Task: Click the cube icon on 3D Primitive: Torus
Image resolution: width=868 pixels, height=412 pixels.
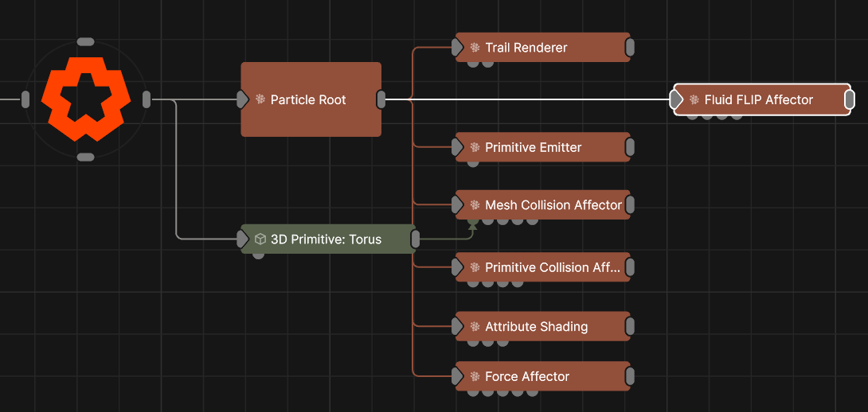Action: tap(260, 239)
